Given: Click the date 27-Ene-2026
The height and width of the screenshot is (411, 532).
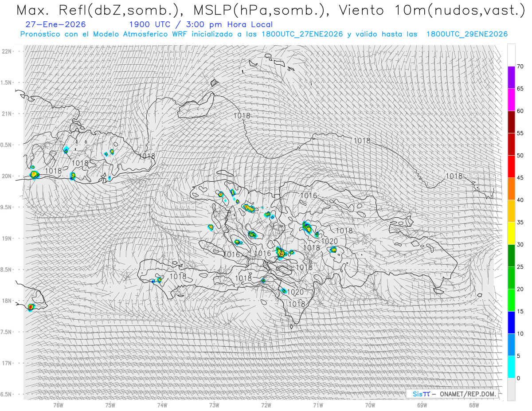Looking at the screenshot, I should (x=56, y=24).
